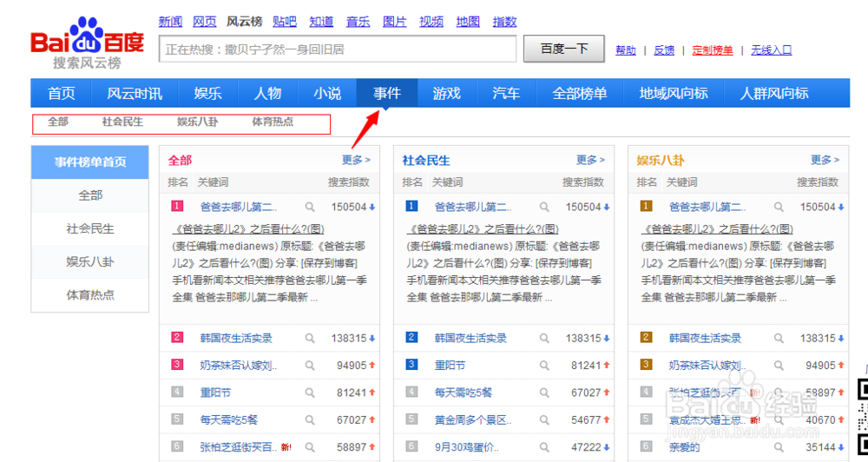Open the 网页 top link

point(204,22)
